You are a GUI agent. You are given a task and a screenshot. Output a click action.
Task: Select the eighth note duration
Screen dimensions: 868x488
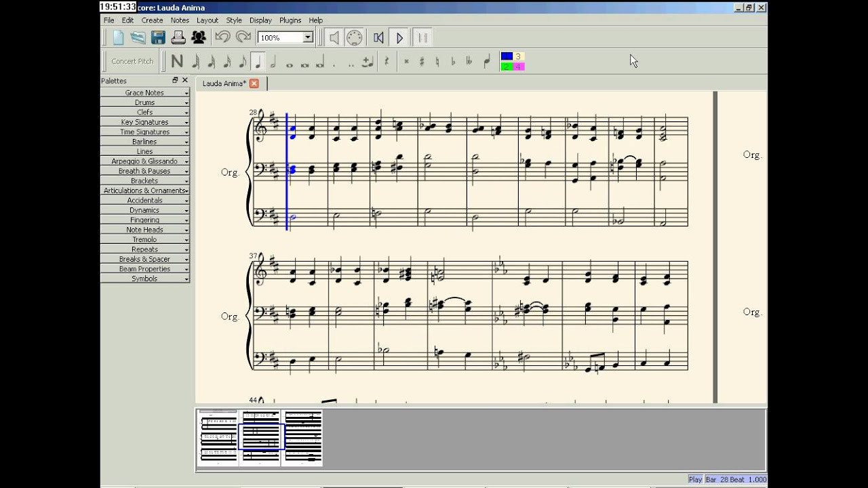[242, 62]
